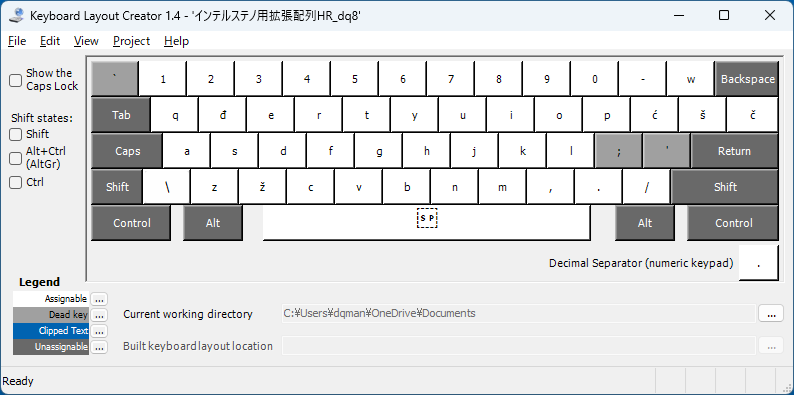Enable Show the Caps Lock checkbox
The image size is (794, 395).
[x=16, y=80]
